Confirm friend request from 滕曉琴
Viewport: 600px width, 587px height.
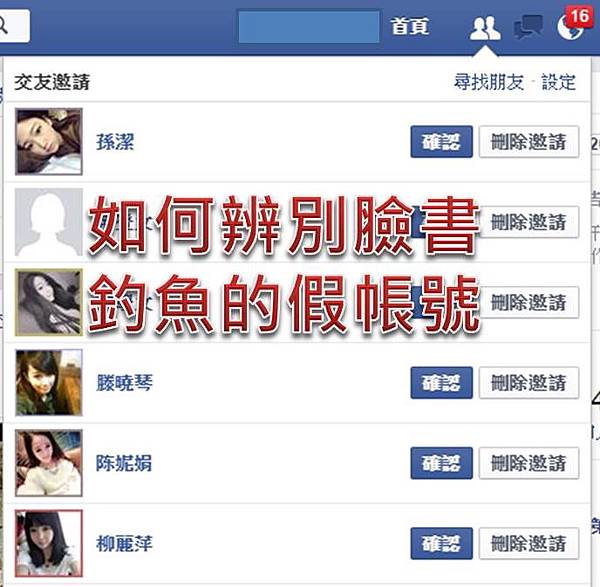[442, 383]
